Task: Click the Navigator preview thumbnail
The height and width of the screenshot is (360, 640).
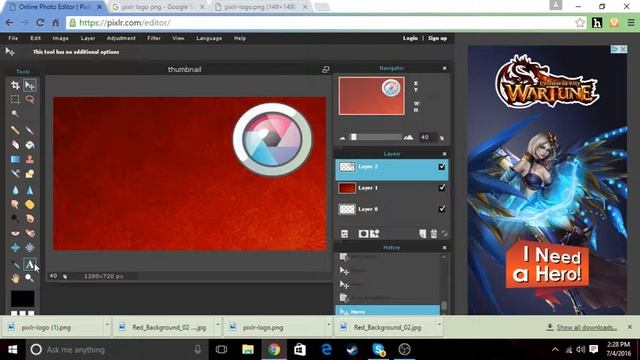Action: pos(371,96)
